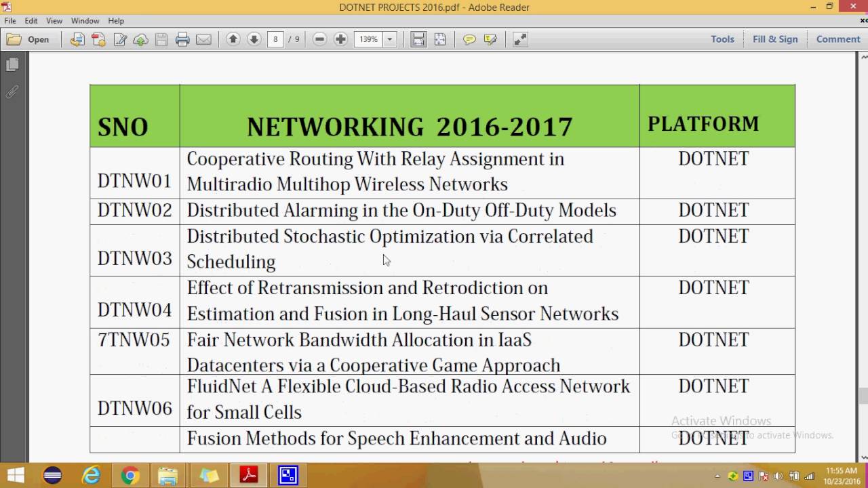Click 'Distributed Stochastic Optimization via Correlated' line
This screenshot has width=868, height=488.
pyautogui.click(x=390, y=237)
